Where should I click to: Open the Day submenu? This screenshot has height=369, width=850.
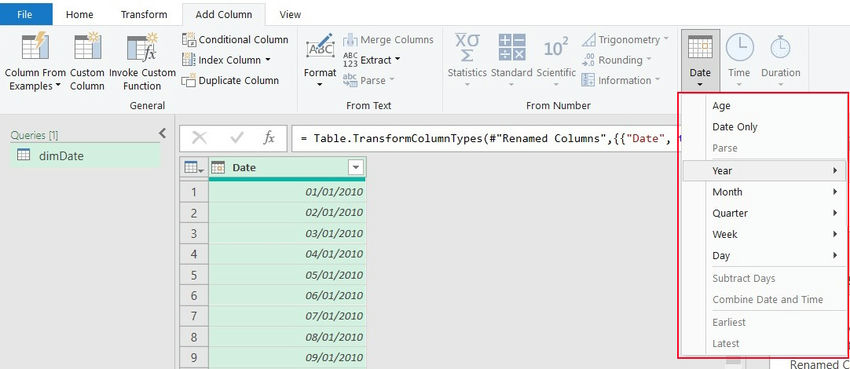point(763,255)
